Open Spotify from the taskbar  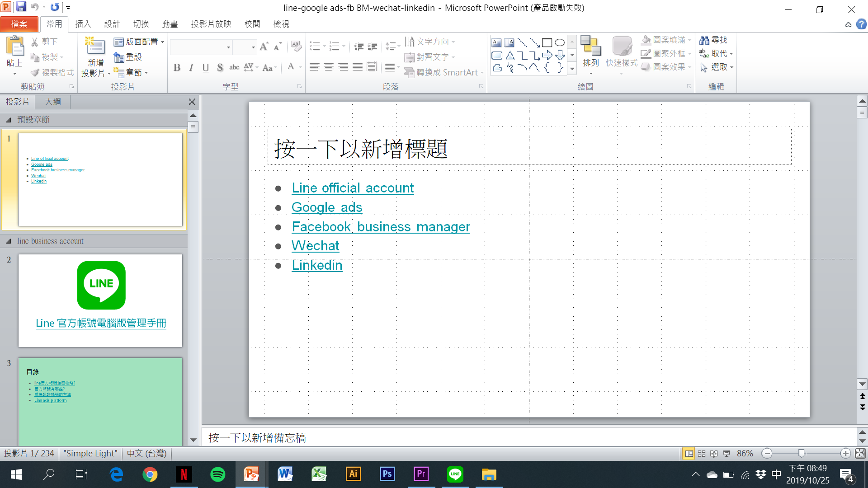tap(217, 474)
